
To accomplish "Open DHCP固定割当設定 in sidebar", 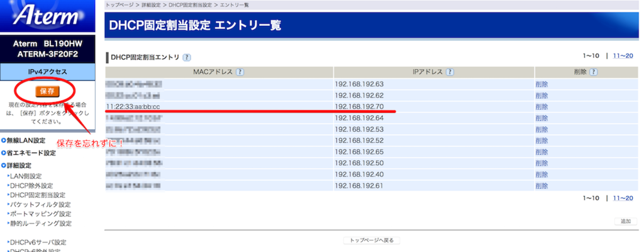I will (x=38, y=195).
